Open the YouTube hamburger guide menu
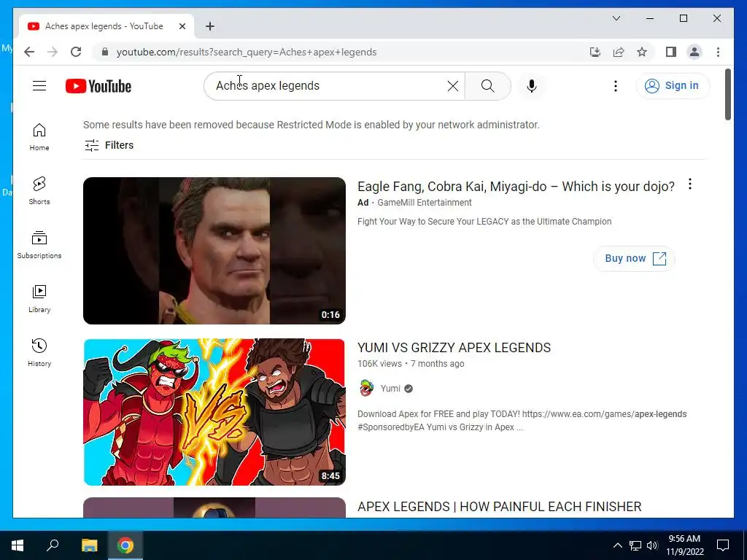The width and height of the screenshot is (747, 560). [39, 86]
